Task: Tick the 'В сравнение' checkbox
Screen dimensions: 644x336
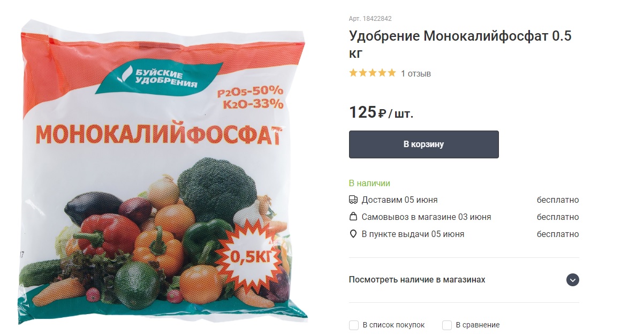Action: (447, 325)
